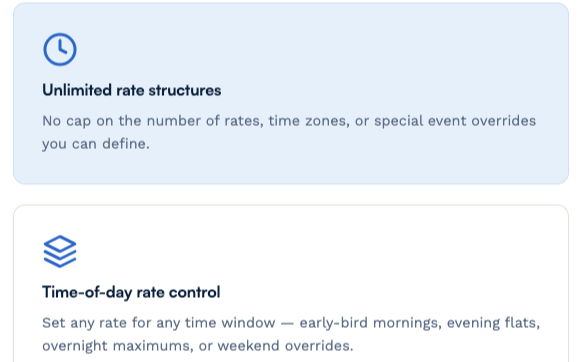Screen dimensions: 579x362
Task: Click the stacked layers icon
Action: tap(60, 251)
